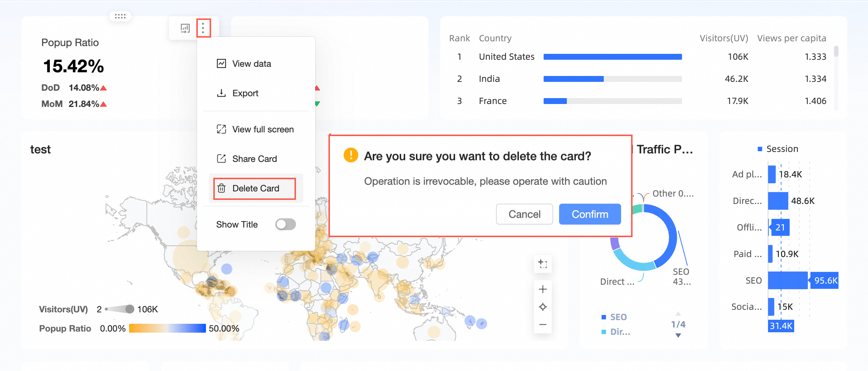Choose Export in the card menu

pos(245,93)
